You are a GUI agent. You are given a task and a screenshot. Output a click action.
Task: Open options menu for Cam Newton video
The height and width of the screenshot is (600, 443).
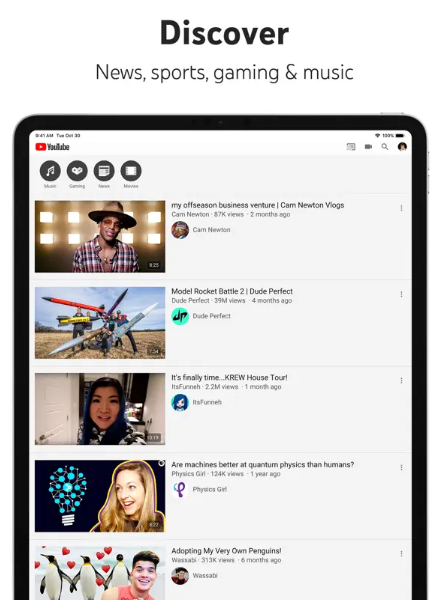(x=401, y=208)
